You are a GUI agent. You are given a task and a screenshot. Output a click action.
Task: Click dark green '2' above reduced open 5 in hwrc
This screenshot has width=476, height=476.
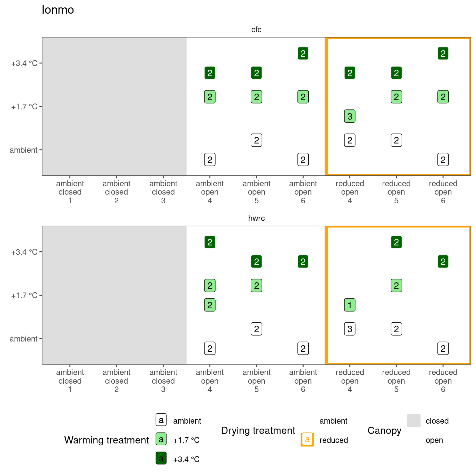[x=396, y=242]
